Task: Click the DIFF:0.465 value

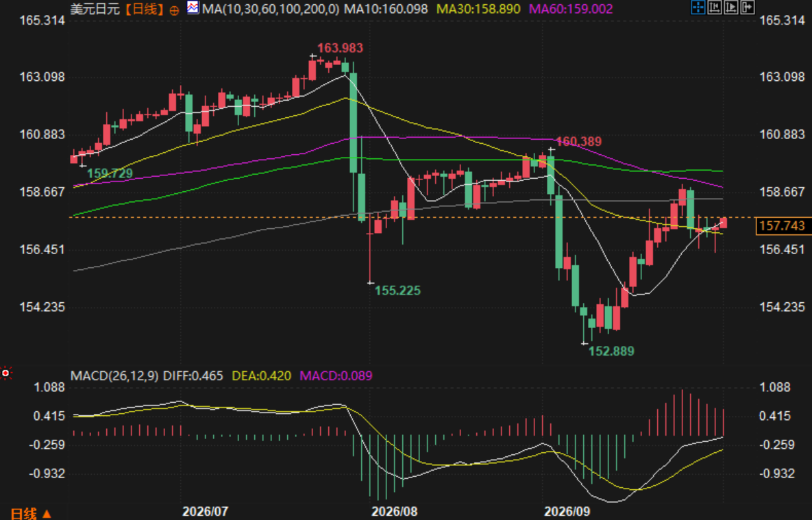Action: pos(193,375)
